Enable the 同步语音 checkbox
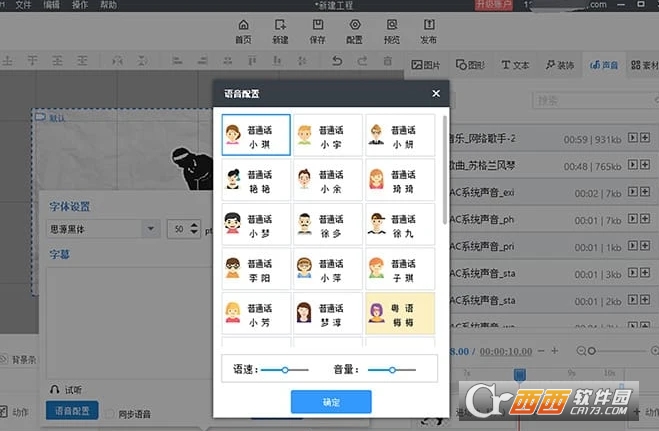Screen dimensions: 659x431 (x=111, y=413)
